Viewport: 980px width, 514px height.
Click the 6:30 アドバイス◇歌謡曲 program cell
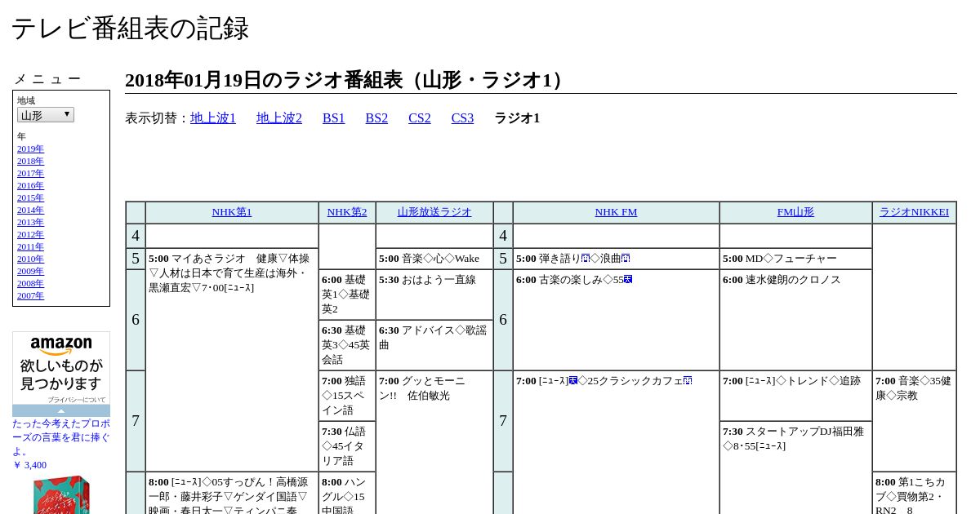click(434, 345)
